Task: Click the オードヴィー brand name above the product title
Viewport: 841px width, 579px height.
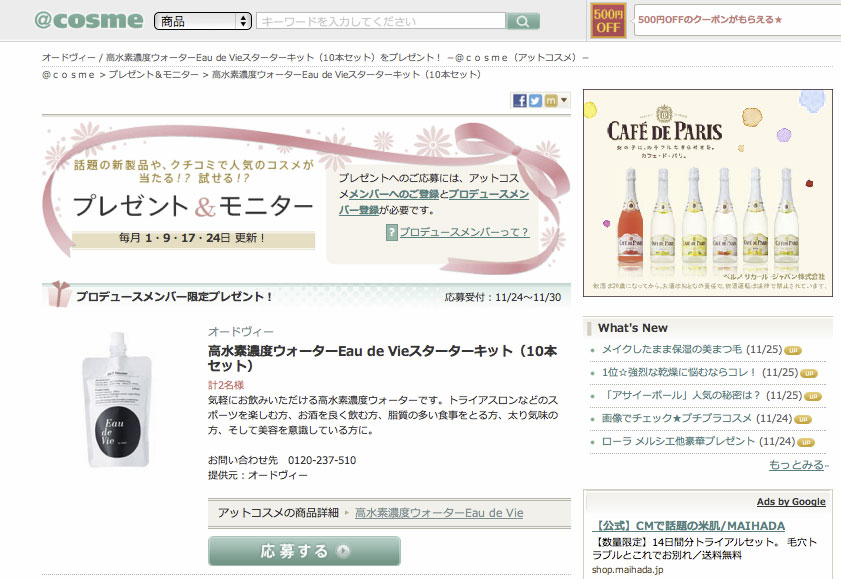Action: click(x=241, y=332)
